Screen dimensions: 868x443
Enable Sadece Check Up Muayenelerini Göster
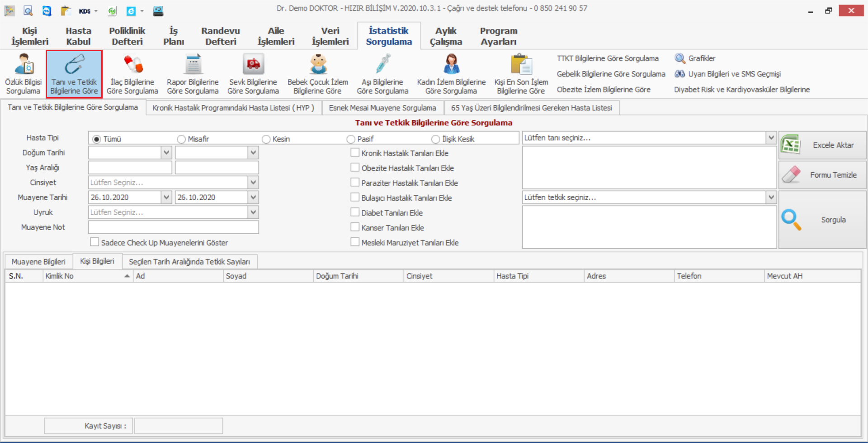click(94, 242)
